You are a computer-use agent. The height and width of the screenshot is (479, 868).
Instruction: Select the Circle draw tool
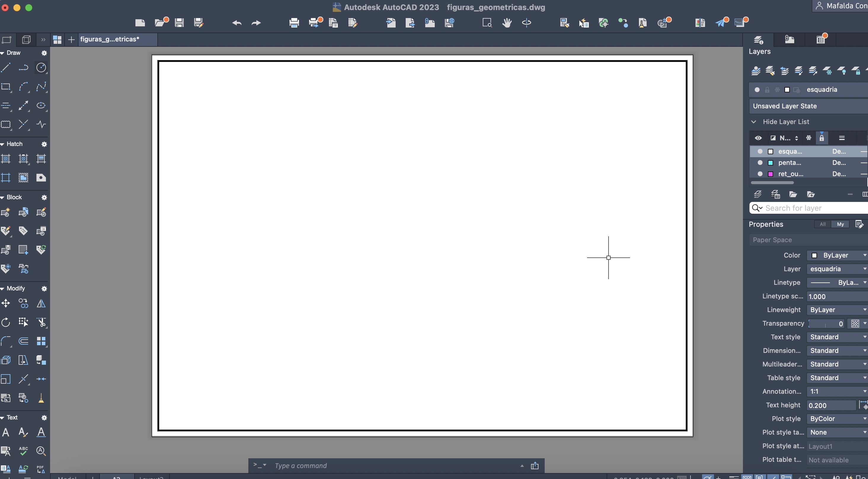(41, 68)
